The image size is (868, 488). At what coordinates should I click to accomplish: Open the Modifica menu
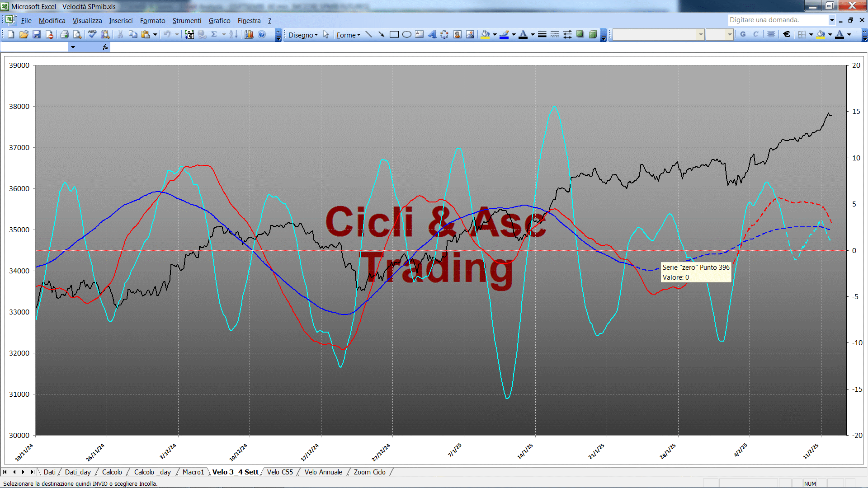pyautogui.click(x=52, y=20)
